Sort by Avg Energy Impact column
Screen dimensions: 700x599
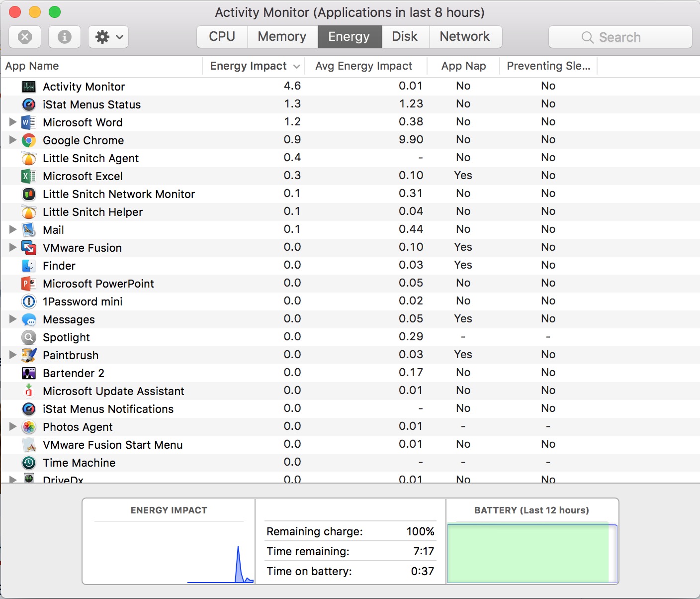click(x=365, y=66)
